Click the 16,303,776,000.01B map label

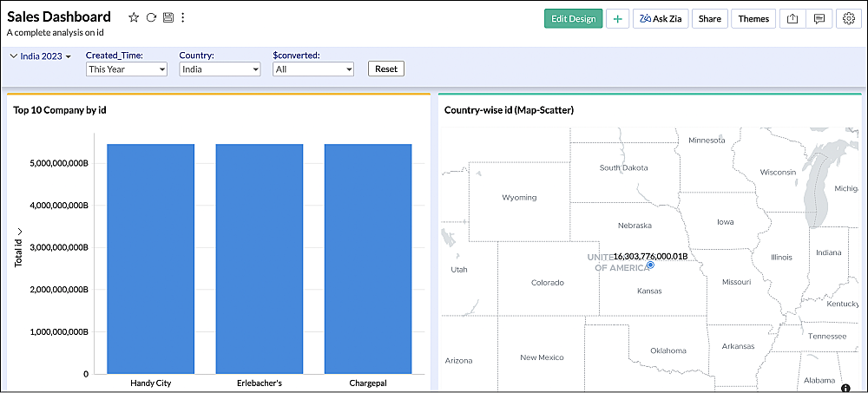[650, 256]
